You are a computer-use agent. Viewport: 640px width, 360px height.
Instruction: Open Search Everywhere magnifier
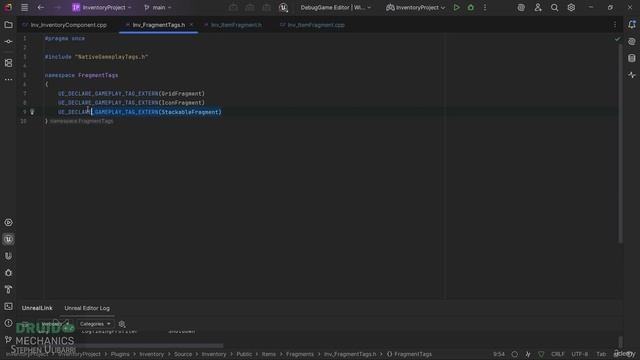point(554,7)
